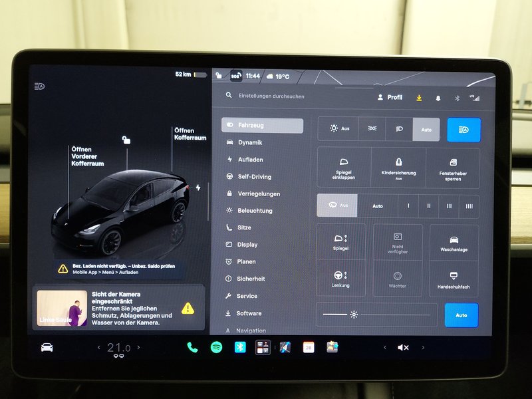The height and width of the screenshot is (399, 532).
Task: Toggle Kindersicherung child lock
Action: coord(398,168)
